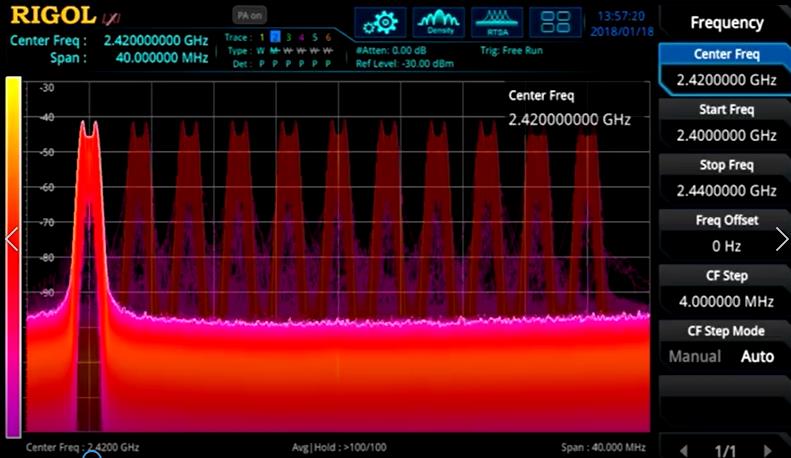Set CF Step Mode to Auto

click(x=757, y=357)
